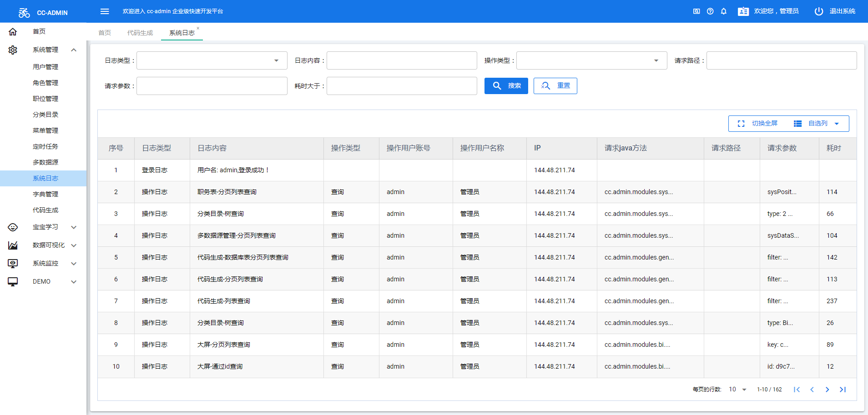Viewport: 868px width, 415px height.
Task: Click the CC-ADMIN bicycle logo icon
Action: 24,13
